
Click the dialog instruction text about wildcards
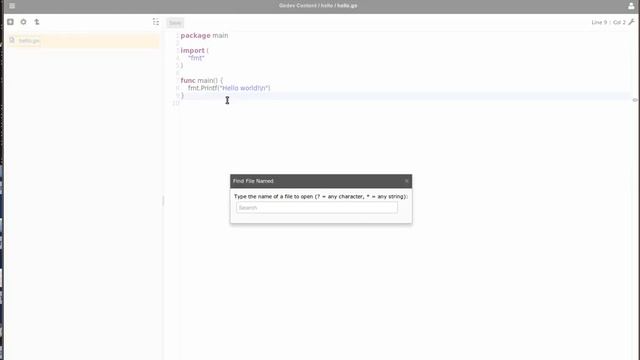321,197
